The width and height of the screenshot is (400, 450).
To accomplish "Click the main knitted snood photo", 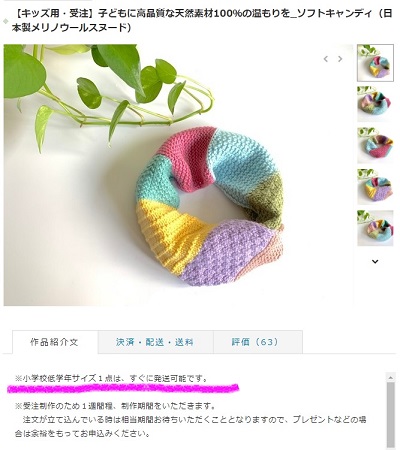I will point(178,175).
